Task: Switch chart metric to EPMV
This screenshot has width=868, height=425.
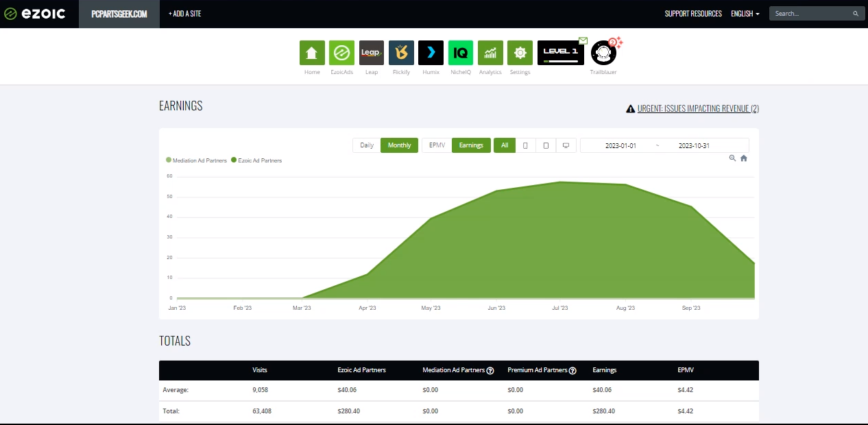Action: tap(437, 145)
